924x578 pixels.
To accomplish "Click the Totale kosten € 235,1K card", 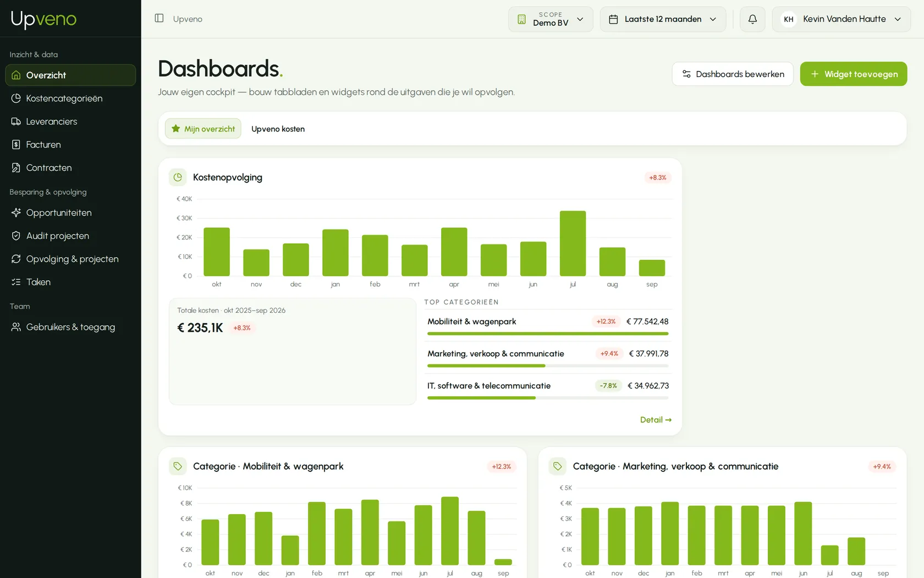I will 293,352.
